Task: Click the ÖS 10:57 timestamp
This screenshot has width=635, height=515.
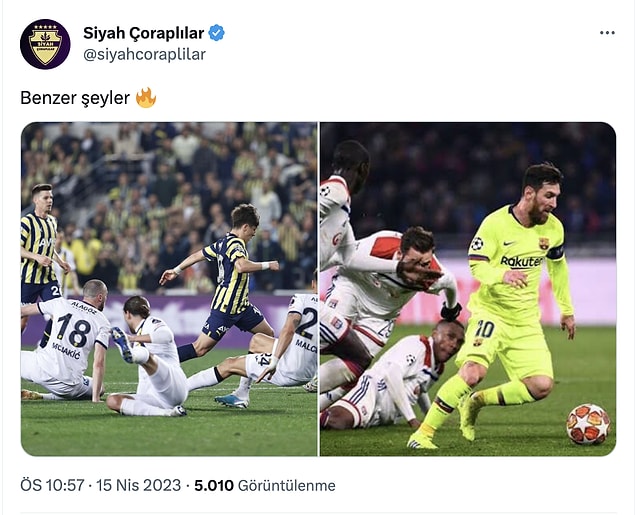Action: coord(52,485)
